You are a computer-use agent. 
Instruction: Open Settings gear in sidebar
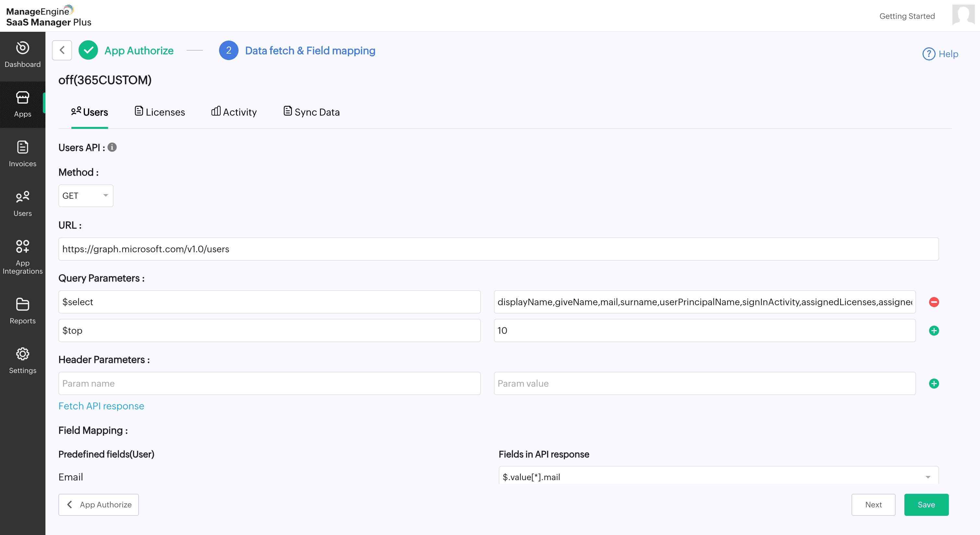point(22,360)
